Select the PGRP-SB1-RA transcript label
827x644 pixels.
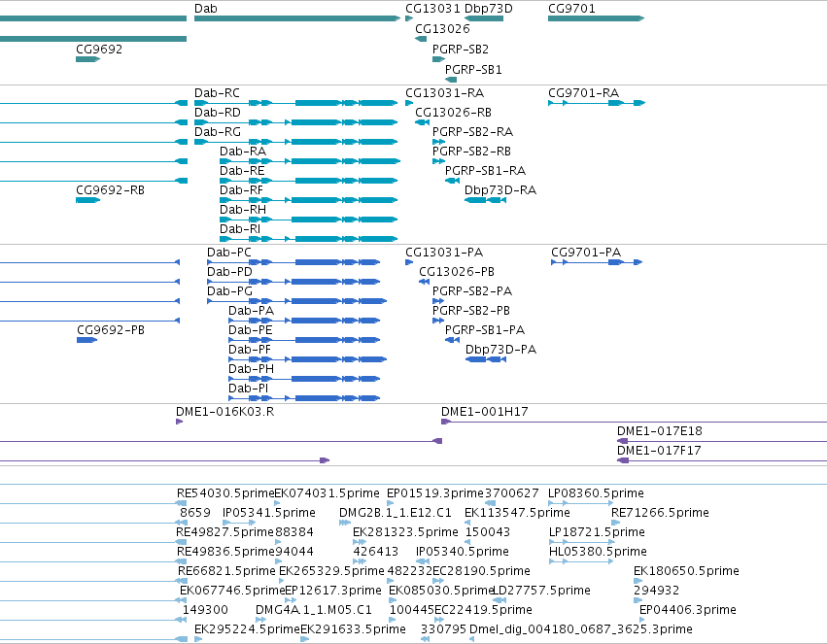[485, 171]
